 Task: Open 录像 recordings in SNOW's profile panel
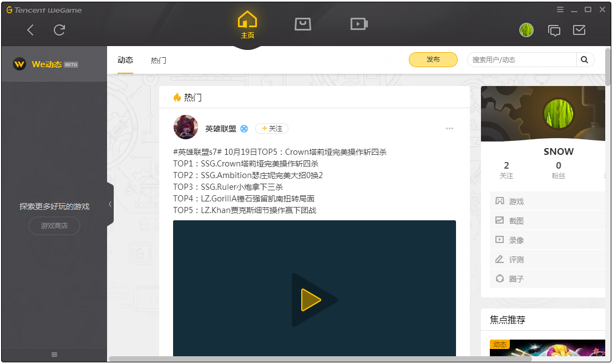click(x=516, y=240)
